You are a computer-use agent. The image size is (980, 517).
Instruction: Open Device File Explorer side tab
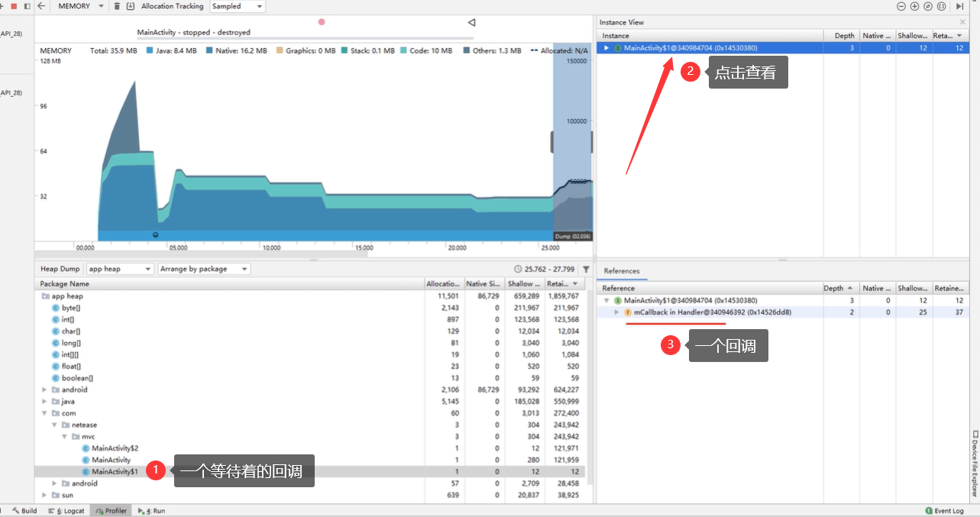point(975,463)
